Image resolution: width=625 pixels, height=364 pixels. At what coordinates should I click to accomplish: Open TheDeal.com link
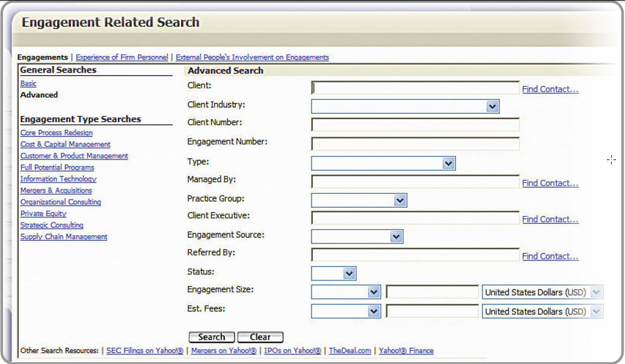350,351
